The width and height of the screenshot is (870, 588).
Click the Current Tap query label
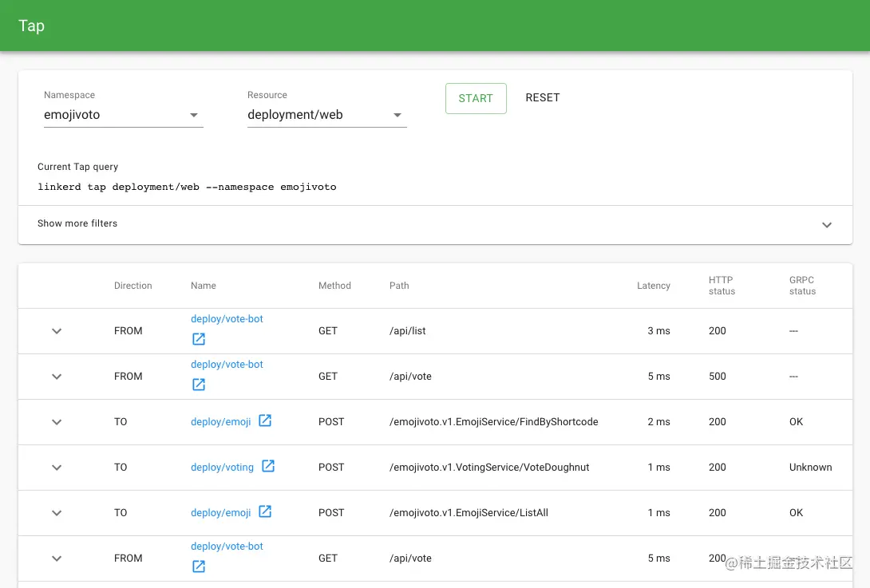[77, 167]
